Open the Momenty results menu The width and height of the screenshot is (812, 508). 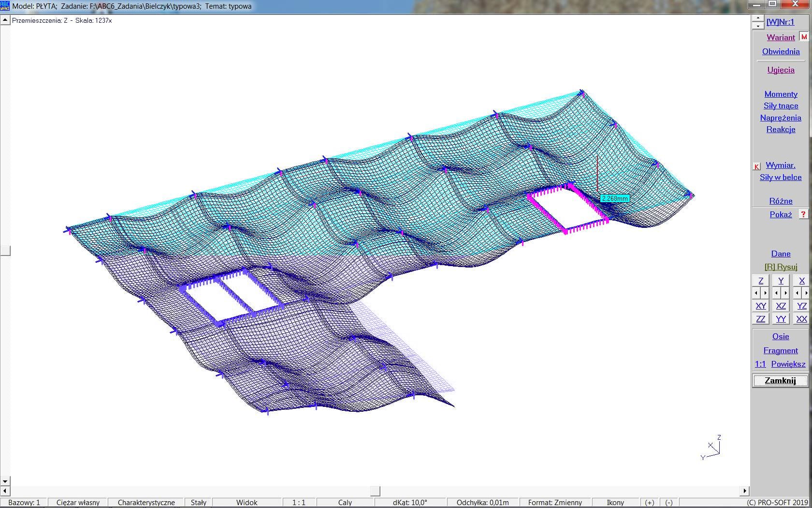[781, 94]
